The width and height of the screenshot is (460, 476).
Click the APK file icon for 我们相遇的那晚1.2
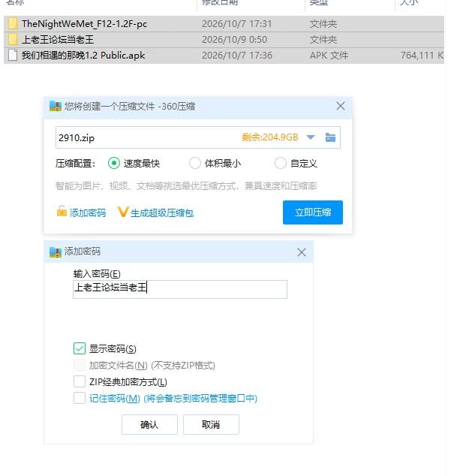click(13, 56)
